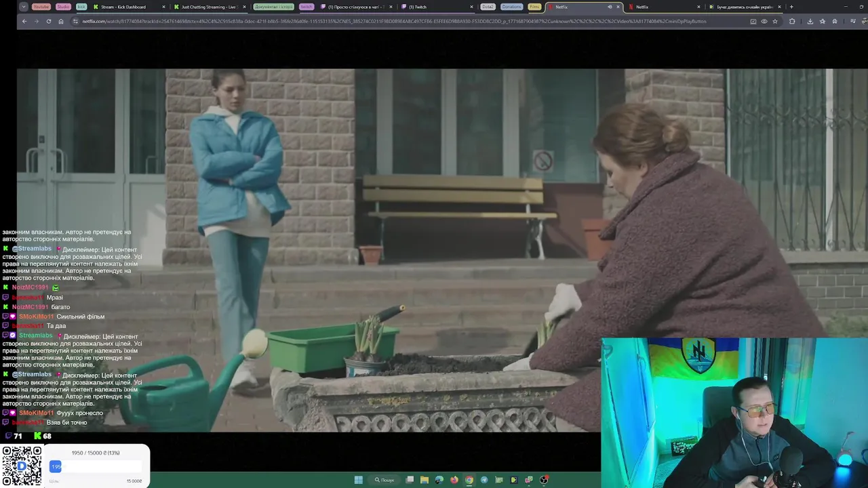
Task: Expand the Films tab group
Action: 535,7
